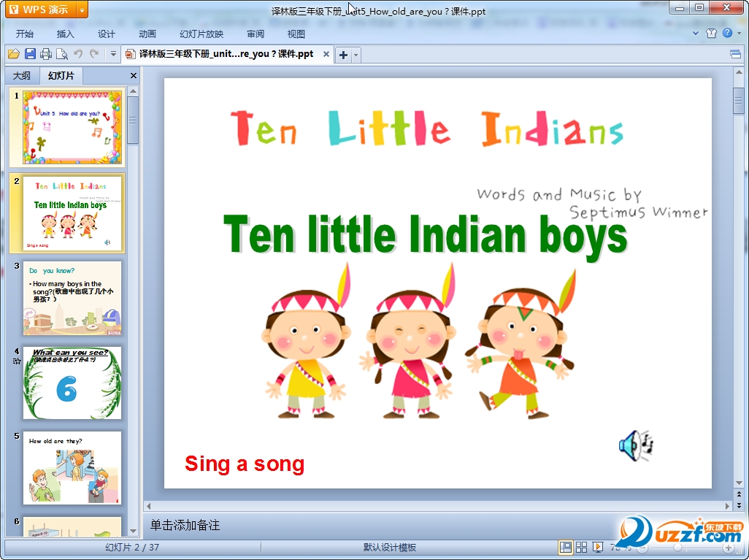Save the presentation with the floppy icon
This screenshot has width=749, height=560.
pos(30,54)
